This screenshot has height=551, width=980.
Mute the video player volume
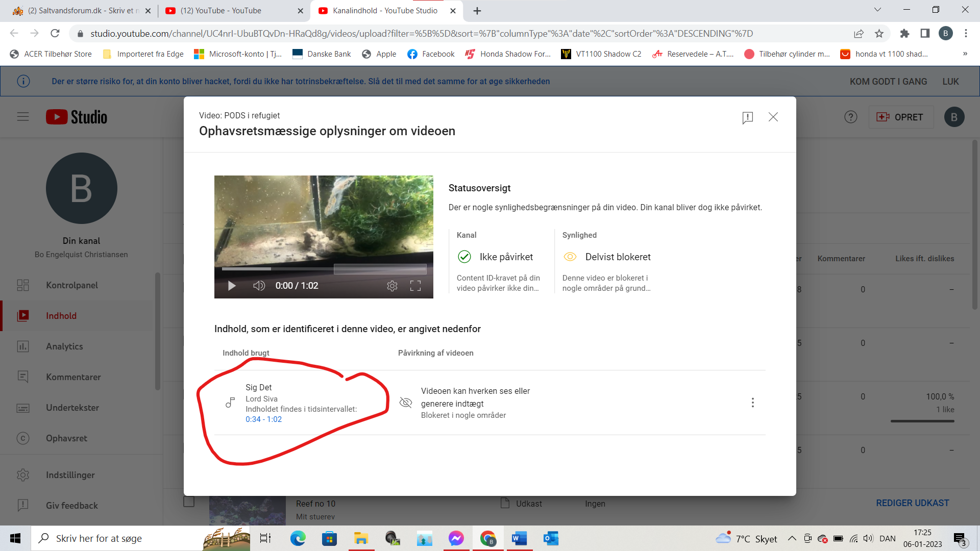point(259,286)
